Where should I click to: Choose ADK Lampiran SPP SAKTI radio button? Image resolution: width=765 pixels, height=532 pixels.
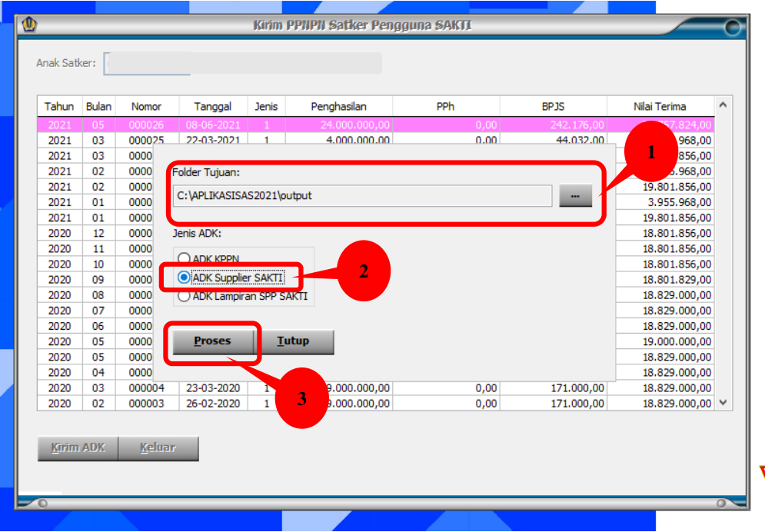click(183, 296)
